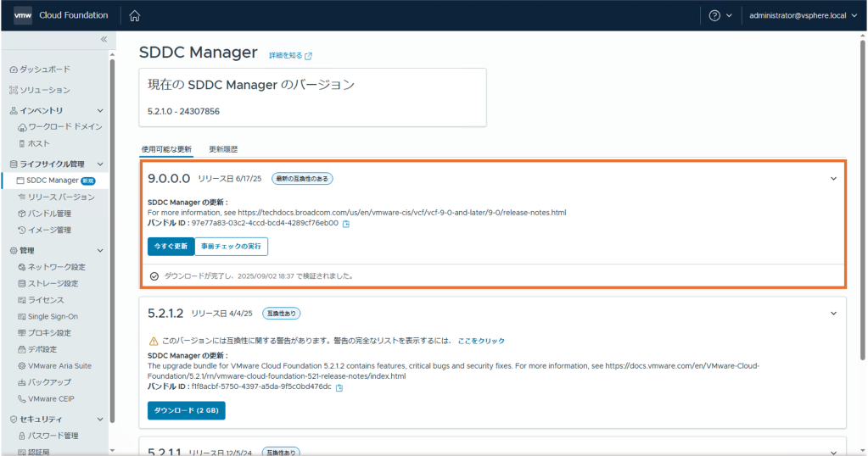Image resolution: width=868 pixels, height=456 pixels.
Task: Click the イメージ管理 icon
Action: click(x=21, y=230)
